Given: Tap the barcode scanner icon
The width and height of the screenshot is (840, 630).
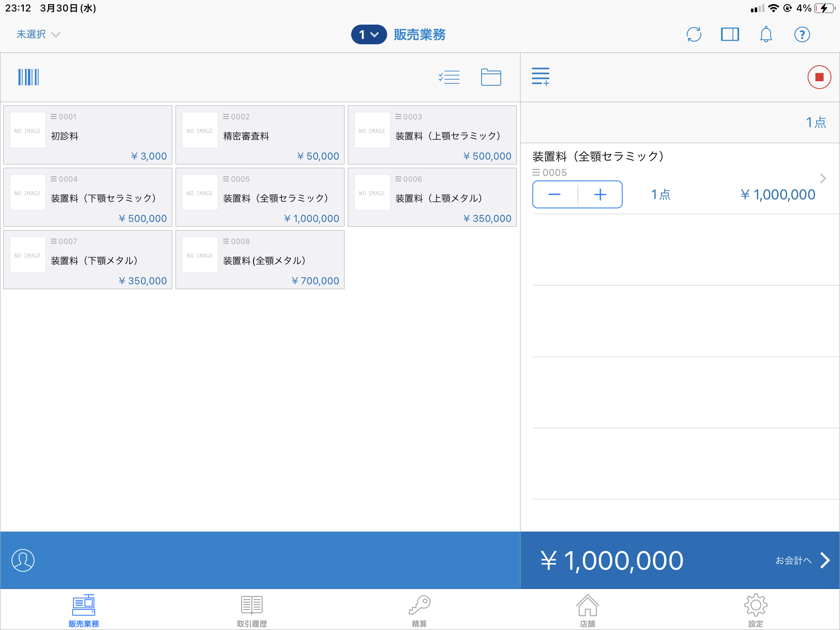Looking at the screenshot, I should 28,77.
